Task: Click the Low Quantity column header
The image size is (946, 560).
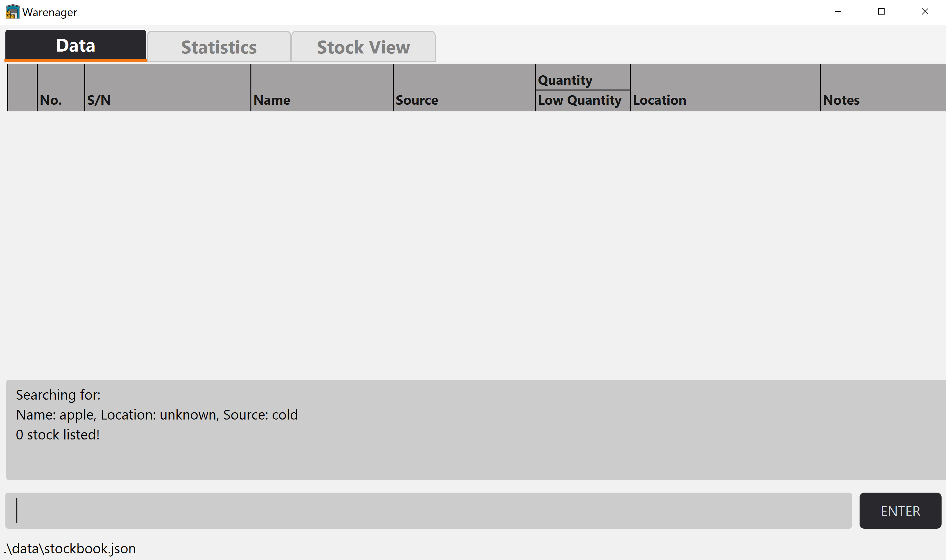Action: coord(579,100)
